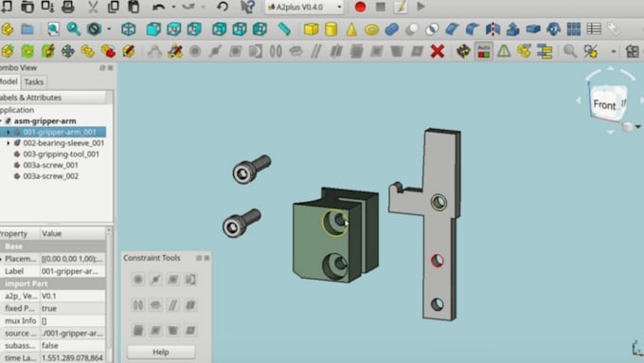
Task: Click the What's This help cursor icon
Action: point(247,7)
